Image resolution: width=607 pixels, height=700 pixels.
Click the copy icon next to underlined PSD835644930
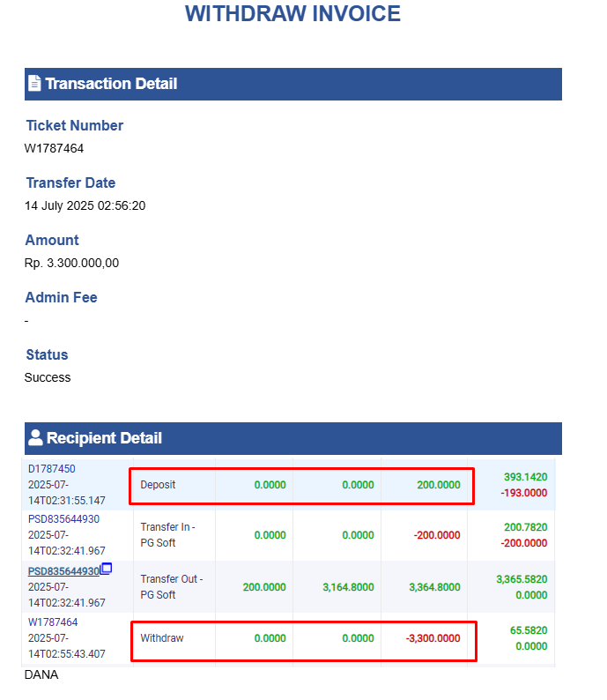point(106,569)
